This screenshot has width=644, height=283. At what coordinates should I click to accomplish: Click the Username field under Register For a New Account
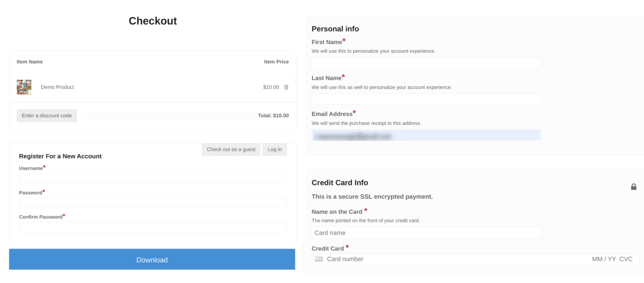click(153, 178)
